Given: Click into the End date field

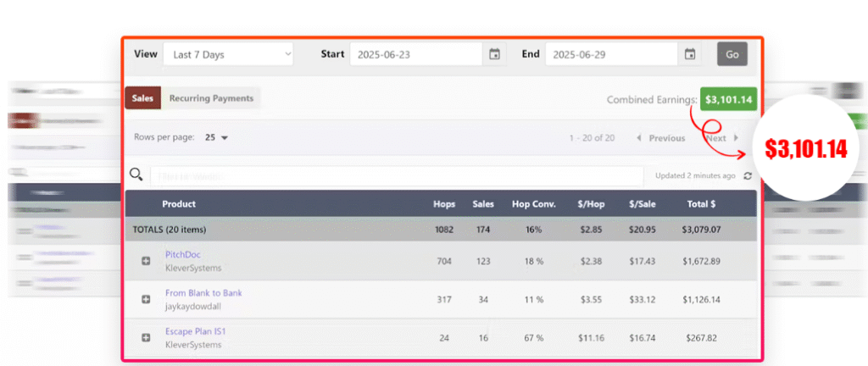Looking at the screenshot, I should pos(610,54).
